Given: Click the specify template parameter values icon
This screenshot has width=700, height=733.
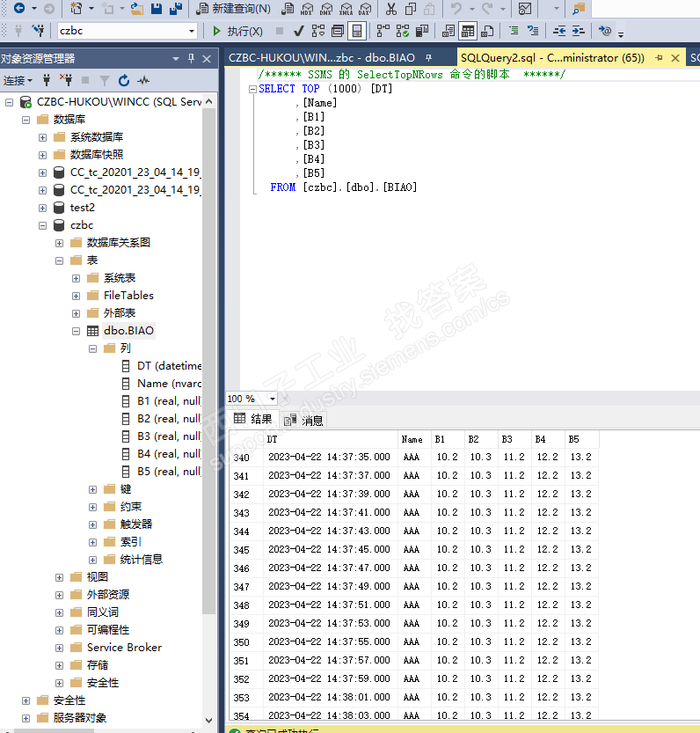Looking at the screenshot, I should [605, 32].
